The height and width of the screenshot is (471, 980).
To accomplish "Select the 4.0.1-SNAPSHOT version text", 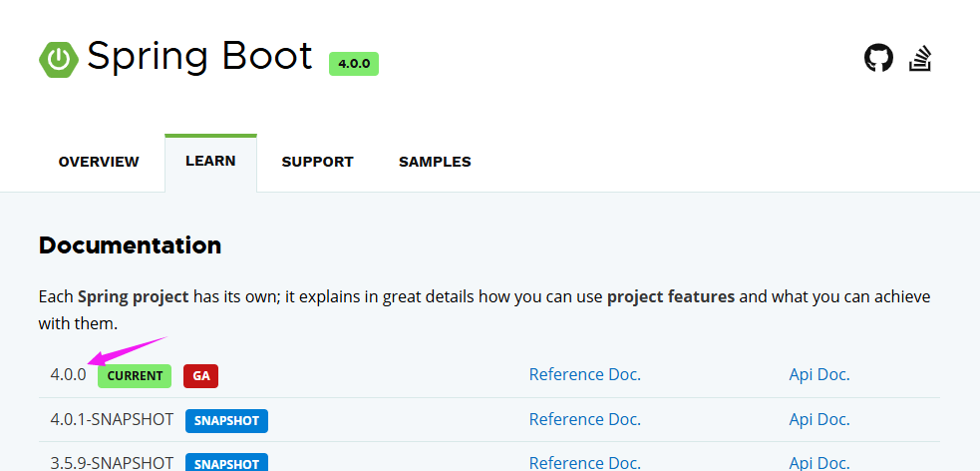I will (112, 420).
